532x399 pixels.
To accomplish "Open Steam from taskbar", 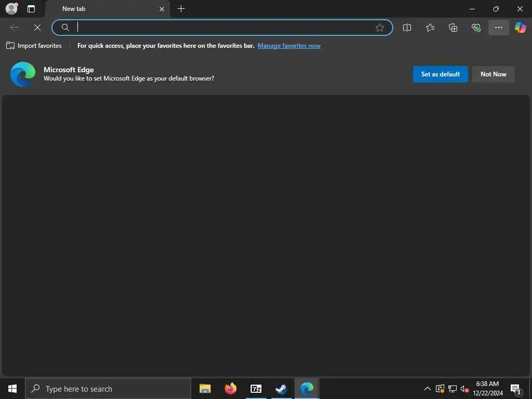I will (281, 389).
